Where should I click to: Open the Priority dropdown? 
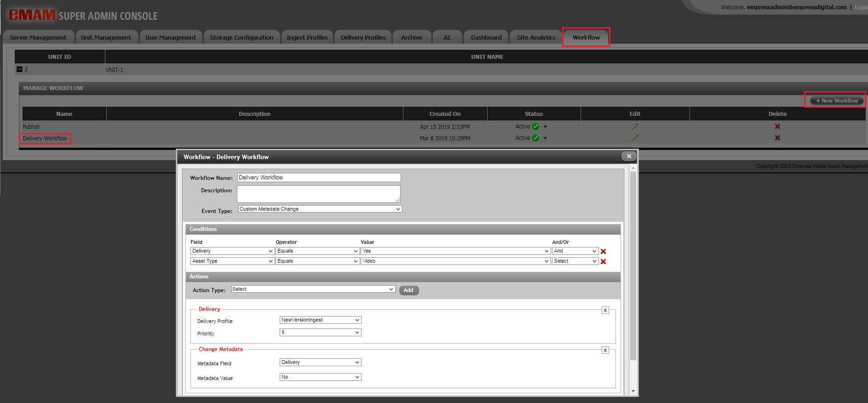coord(321,332)
